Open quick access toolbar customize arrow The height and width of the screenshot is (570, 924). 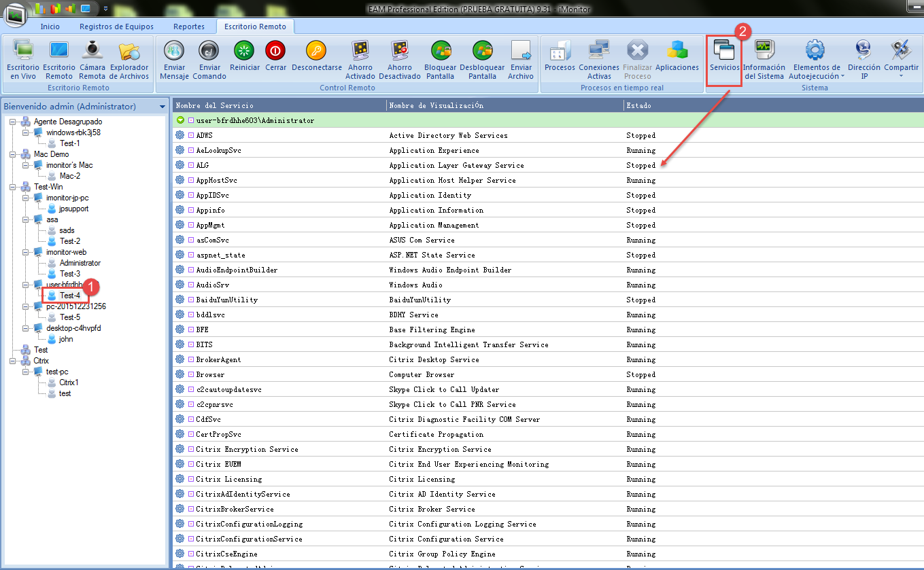[105, 9]
